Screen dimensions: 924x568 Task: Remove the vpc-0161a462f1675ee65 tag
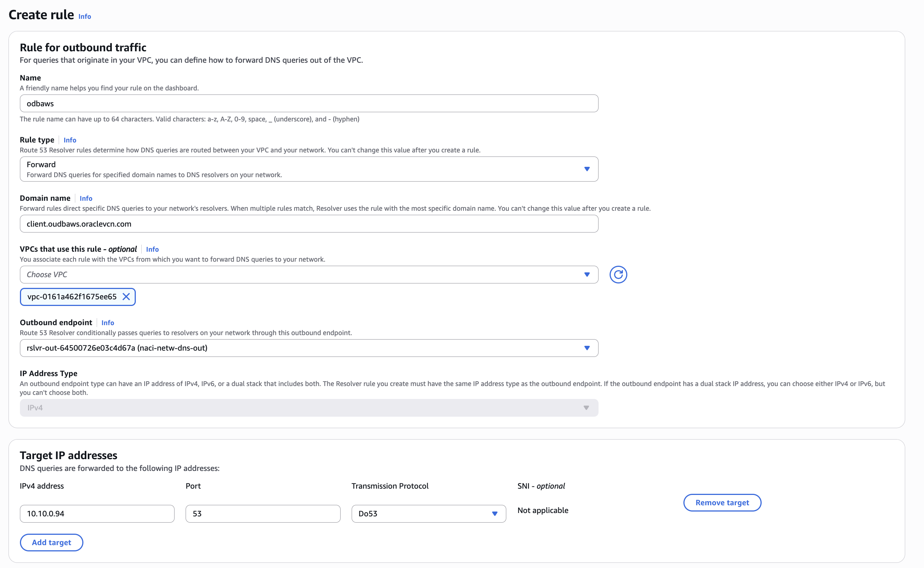[x=126, y=297]
